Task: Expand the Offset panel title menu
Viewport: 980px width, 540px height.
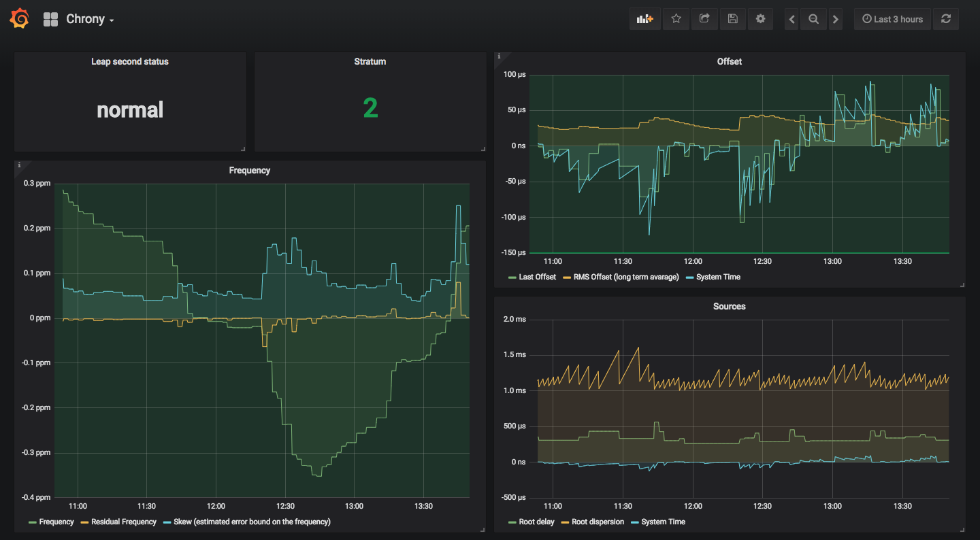Action: tap(729, 61)
